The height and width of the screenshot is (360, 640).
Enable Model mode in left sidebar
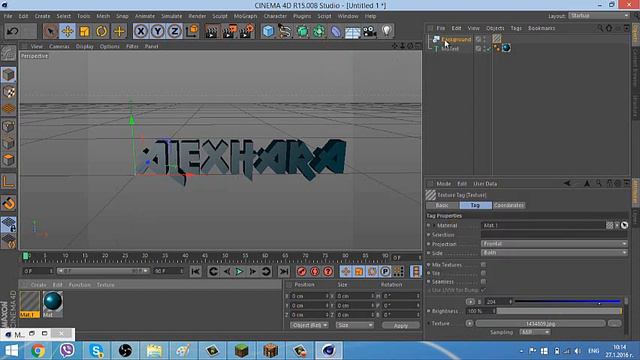pyautogui.click(x=9, y=75)
